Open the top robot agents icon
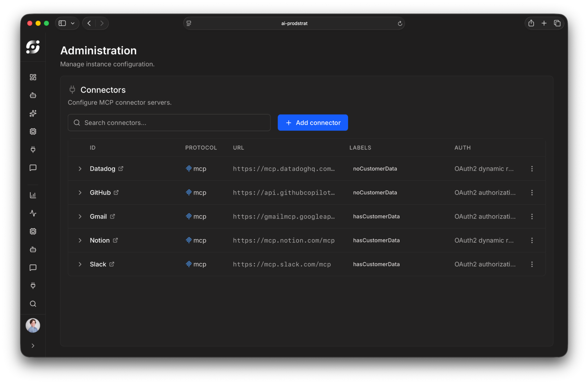588x384 pixels. (x=33, y=95)
